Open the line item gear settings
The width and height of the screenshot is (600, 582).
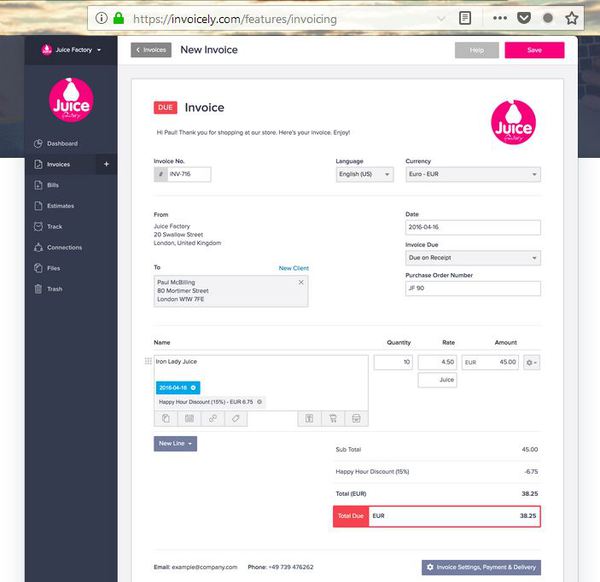pos(531,362)
